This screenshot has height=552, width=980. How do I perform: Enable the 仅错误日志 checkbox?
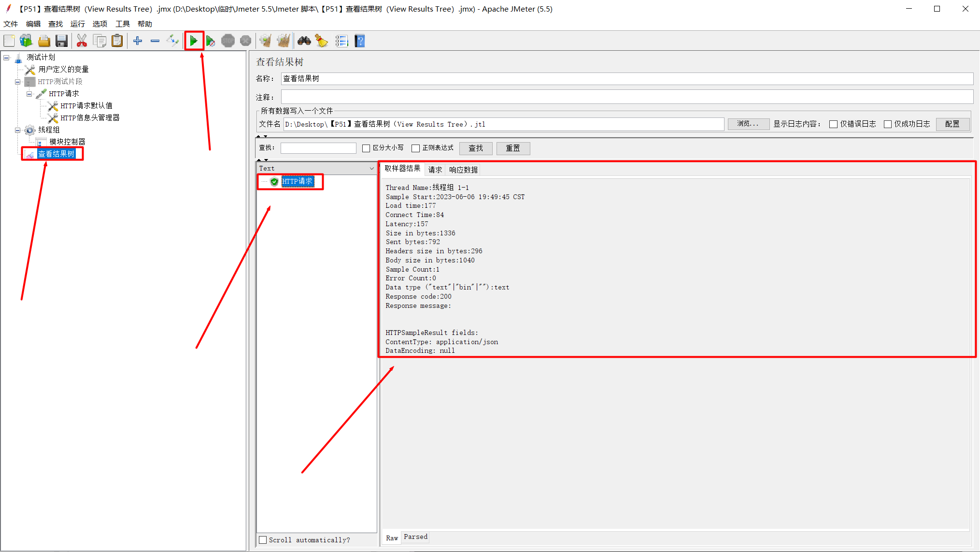tap(833, 124)
